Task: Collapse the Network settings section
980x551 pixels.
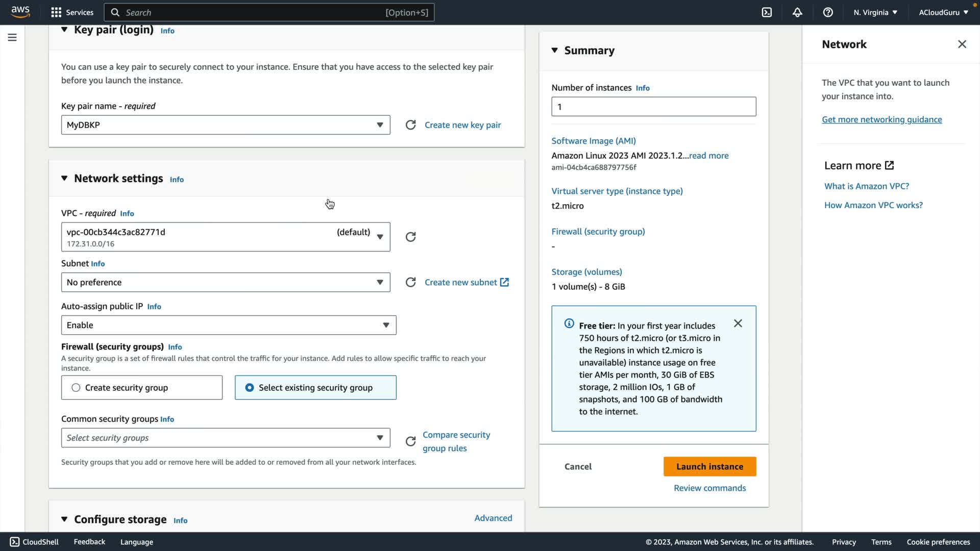Action: tap(64, 178)
